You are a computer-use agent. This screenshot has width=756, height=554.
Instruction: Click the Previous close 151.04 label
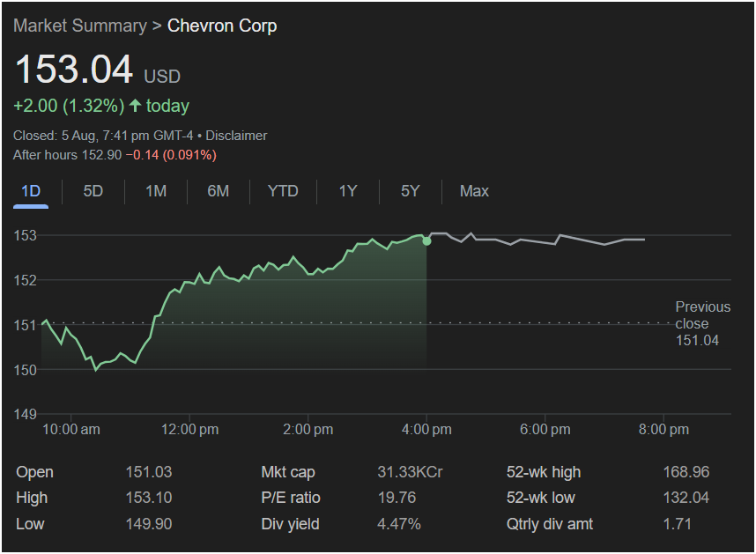click(702, 323)
